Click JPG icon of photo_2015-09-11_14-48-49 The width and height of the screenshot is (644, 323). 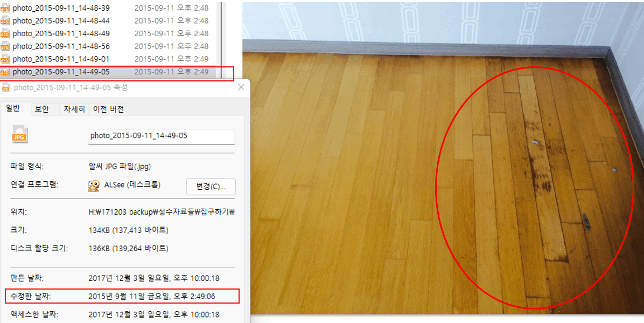click(5, 33)
